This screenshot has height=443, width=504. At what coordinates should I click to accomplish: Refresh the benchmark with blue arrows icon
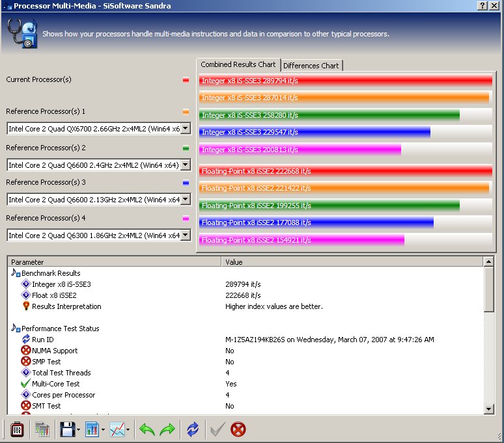(193, 429)
